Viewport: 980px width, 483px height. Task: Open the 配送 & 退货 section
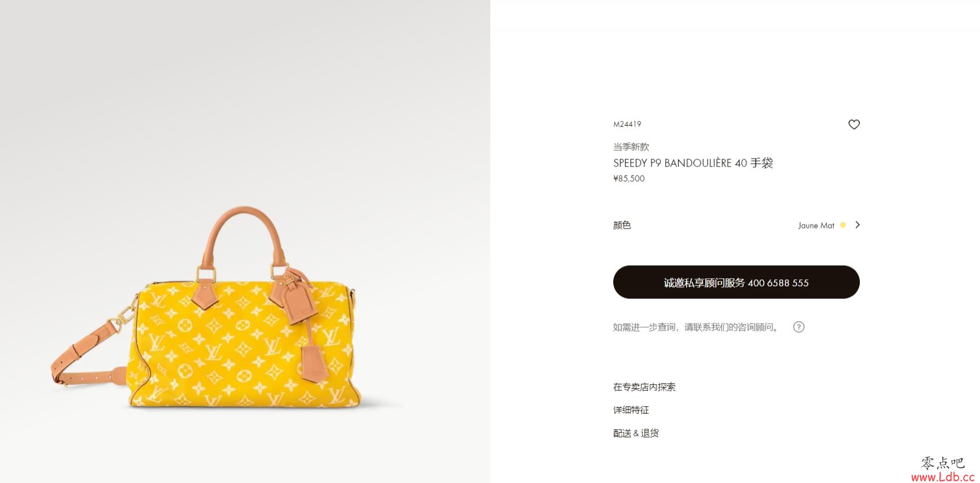tap(636, 433)
